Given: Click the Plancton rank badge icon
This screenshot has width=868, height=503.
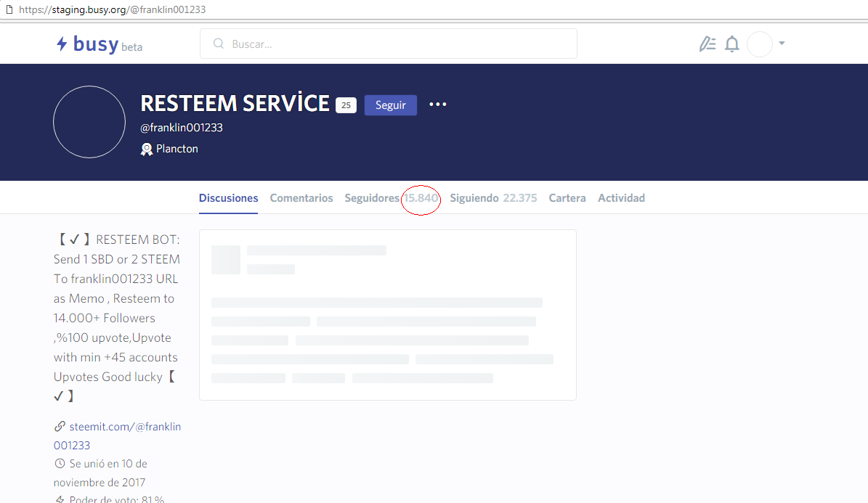Looking at the screenshot, I should tap(146, 149).
